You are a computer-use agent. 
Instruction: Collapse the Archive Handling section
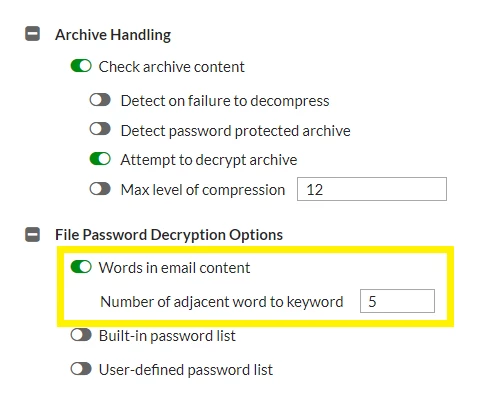[32, 34]
